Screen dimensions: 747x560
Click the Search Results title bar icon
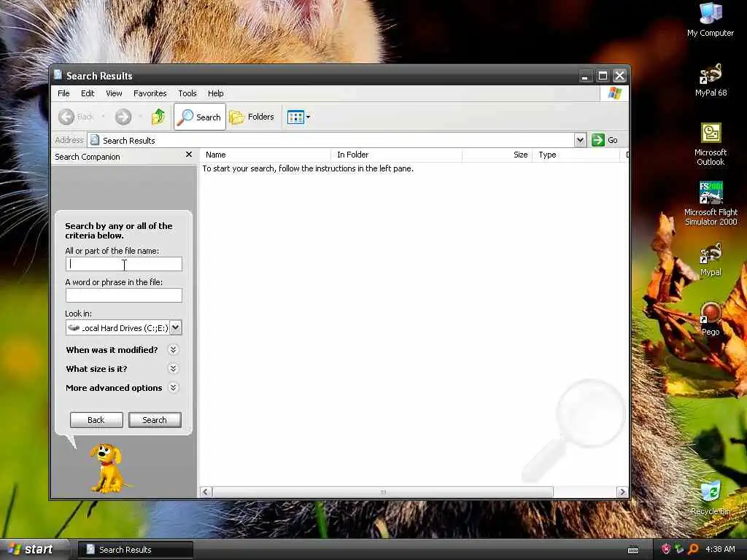(x=58, y=75)
